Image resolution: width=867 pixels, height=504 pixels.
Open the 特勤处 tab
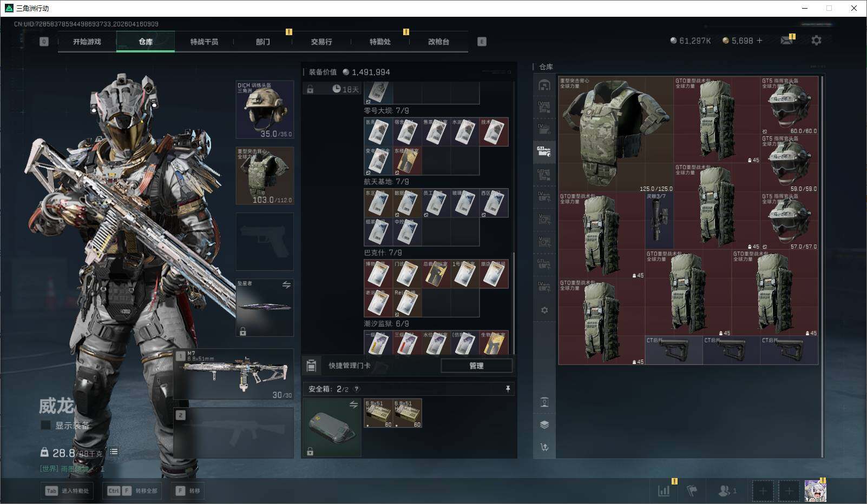380,42
